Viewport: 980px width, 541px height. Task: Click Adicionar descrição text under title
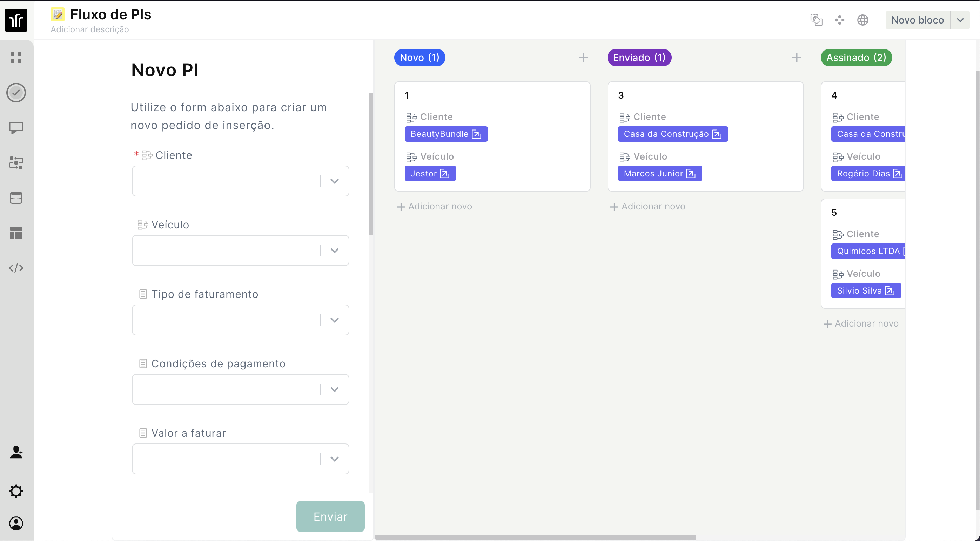coord(90,29)
